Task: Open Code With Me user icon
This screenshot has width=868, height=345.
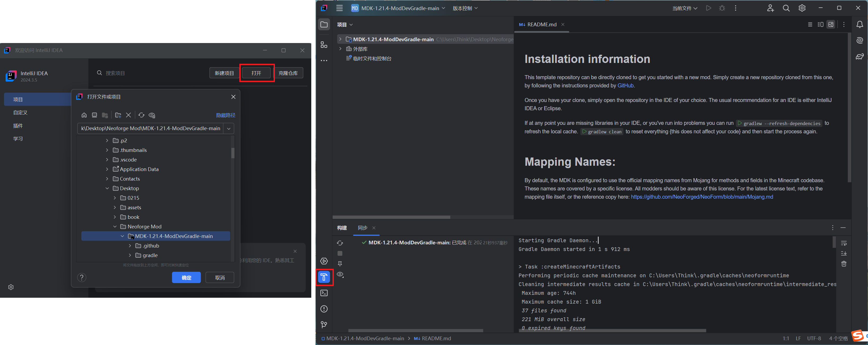Action: click(x=770, y=8)
